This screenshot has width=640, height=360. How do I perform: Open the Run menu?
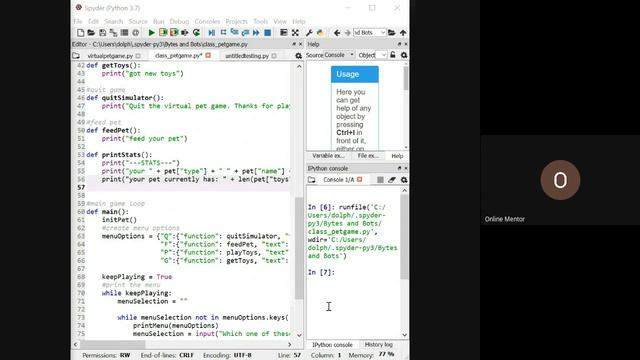click(x=158, y=21)
